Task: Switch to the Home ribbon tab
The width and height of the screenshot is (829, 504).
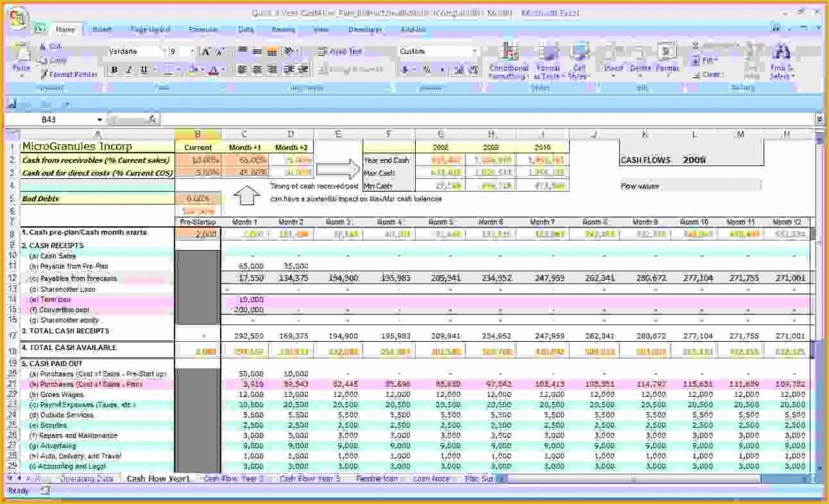Action: (x=65, y=30)
